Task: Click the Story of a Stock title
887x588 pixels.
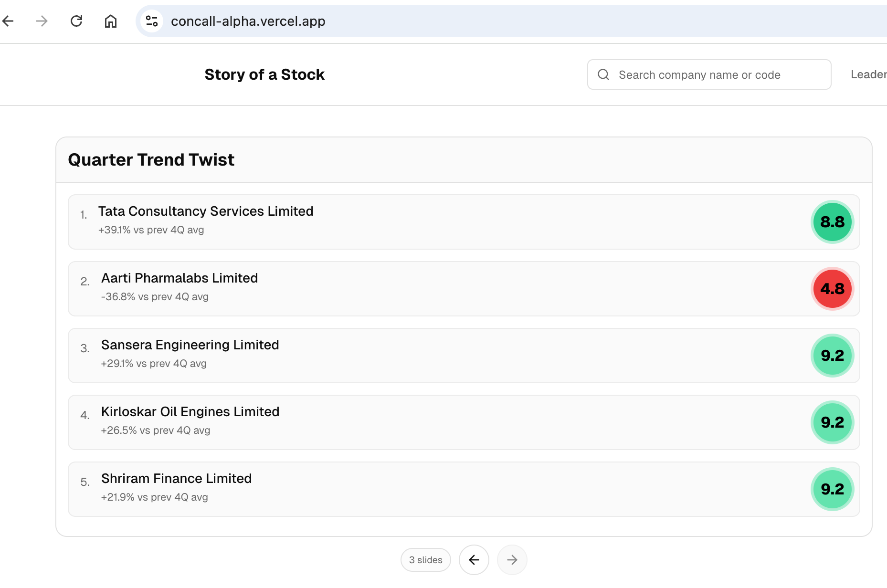Action: tap(264, 74)
